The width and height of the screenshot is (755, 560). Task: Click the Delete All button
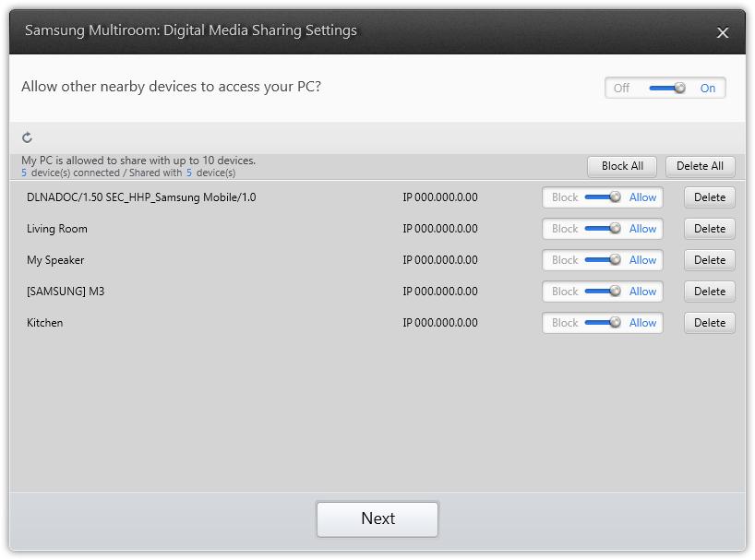[701, 166]
